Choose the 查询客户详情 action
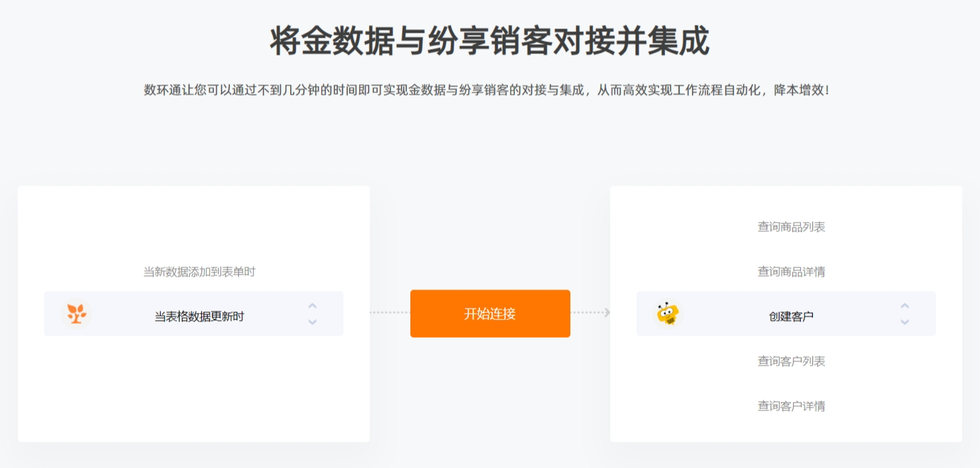980x468 pixels. pos(792,406)
